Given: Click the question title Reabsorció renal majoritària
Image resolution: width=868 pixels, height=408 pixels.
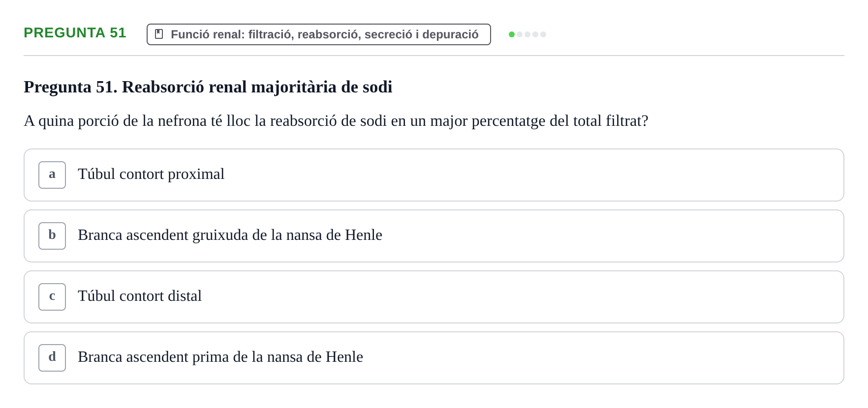Looking at the screenshot, I should pos(208,87).
